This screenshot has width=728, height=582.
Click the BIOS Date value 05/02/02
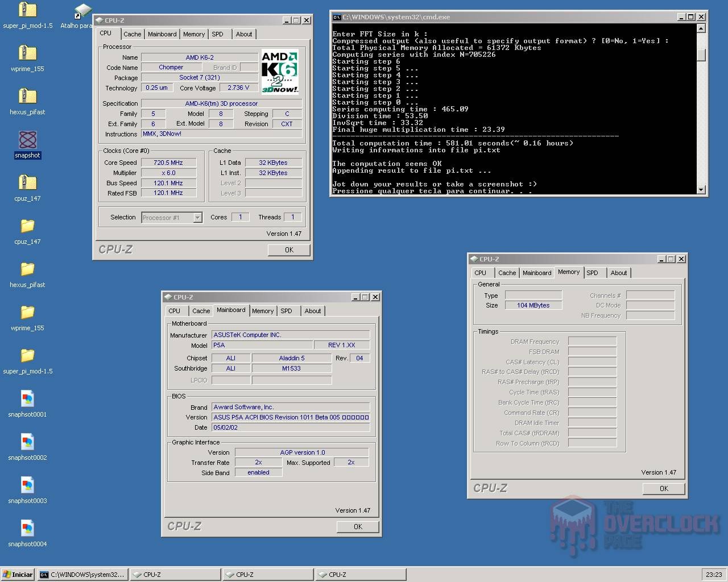291,427
